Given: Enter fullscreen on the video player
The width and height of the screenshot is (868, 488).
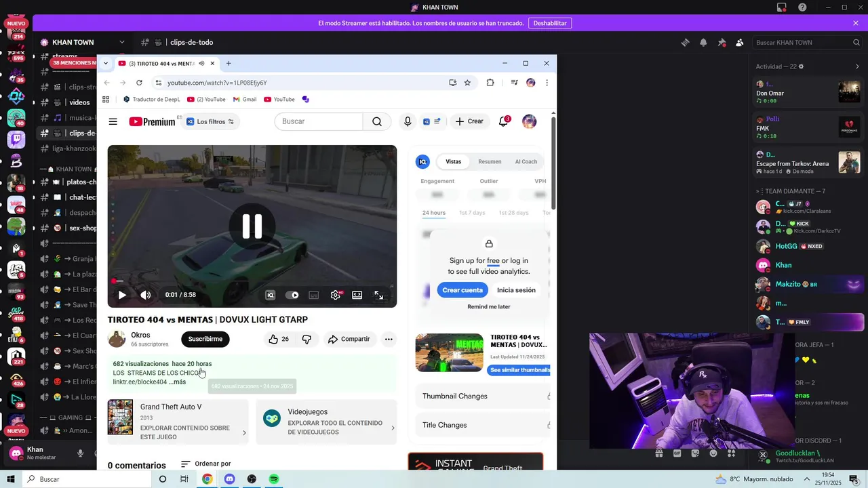Looking at the screenshot, I should pyautogui.click(x=379, y=295).
